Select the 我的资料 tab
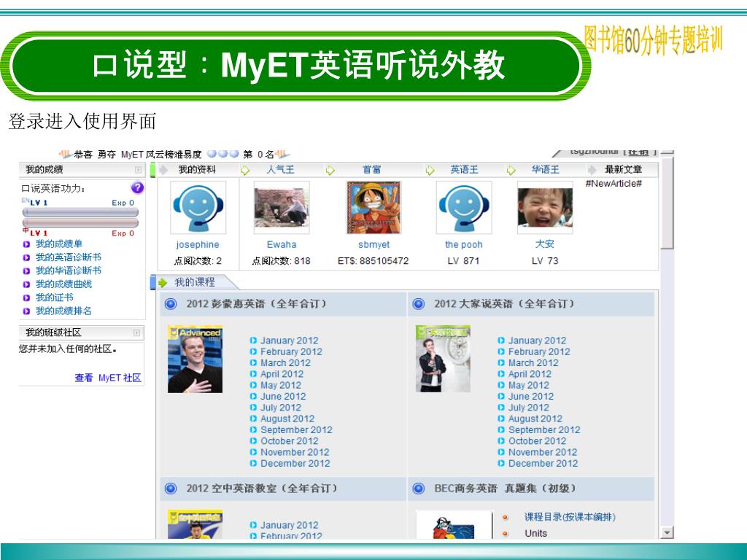Image resolution: width=747 pixels, height=560 pixels. point(197,169)
